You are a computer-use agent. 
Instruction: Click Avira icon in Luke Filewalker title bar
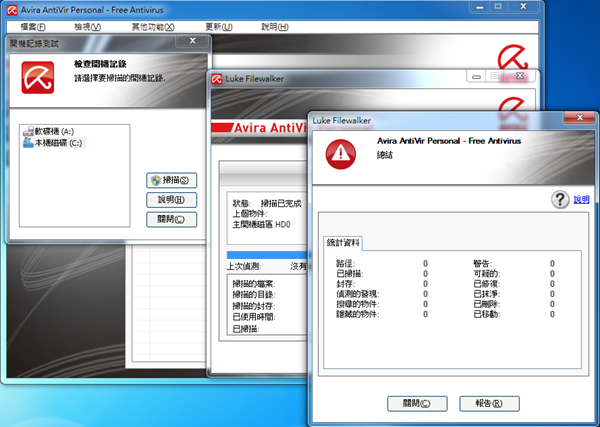click(217, 79)
